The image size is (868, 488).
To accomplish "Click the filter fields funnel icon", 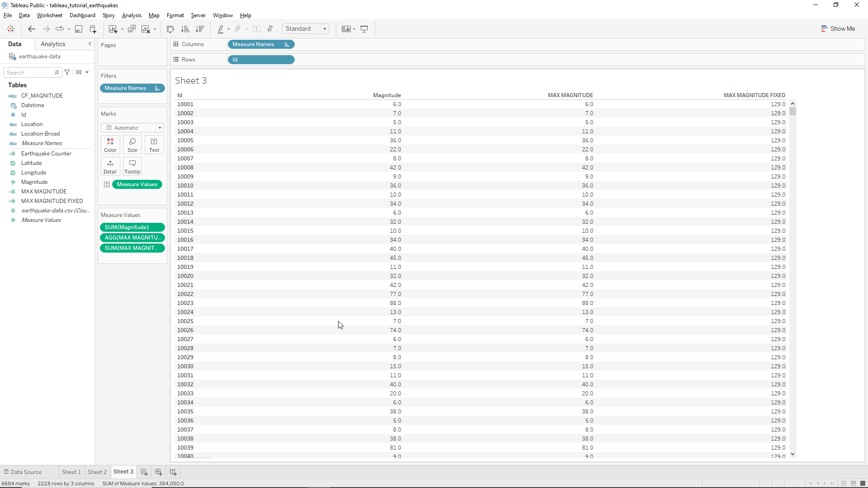I will 67,72.
